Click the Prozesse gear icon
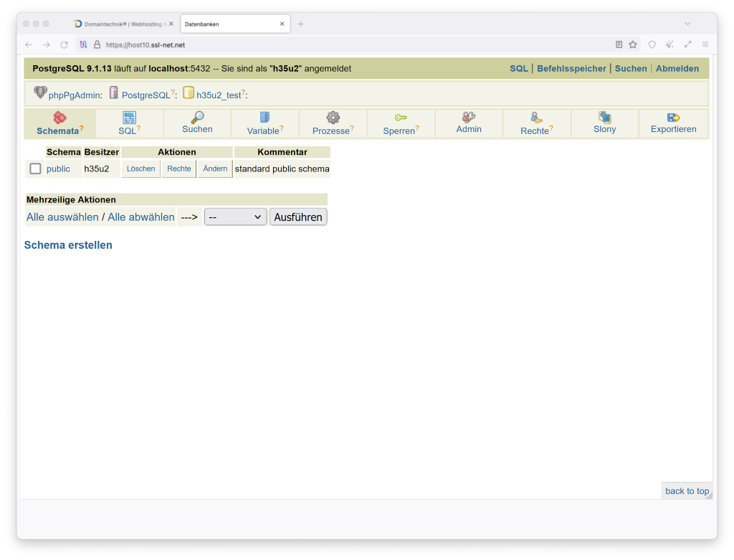This screenshot has width=734, height=560. pos(333,118)
